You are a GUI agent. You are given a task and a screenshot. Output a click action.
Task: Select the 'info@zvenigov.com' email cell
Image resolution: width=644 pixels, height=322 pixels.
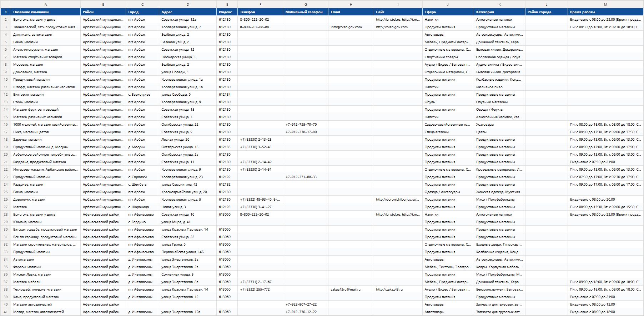(351, 27)
